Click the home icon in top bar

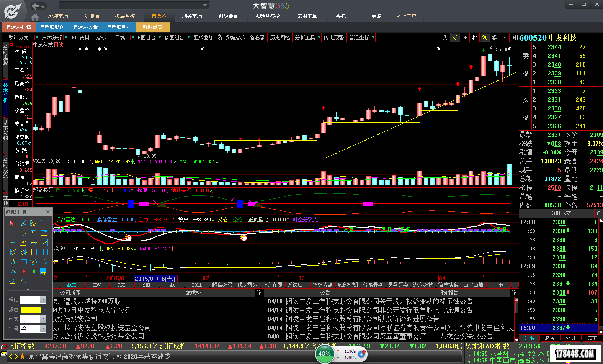point(35,17)
